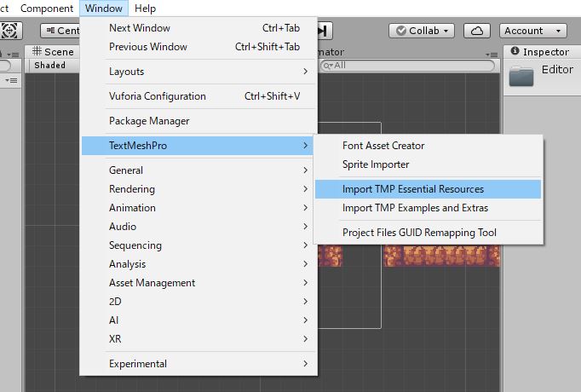Image resolution: width=581 pixels, height=392 pixels.
Task: Select the transform tool icon in toolbar
Action: [x=10, y=31]
